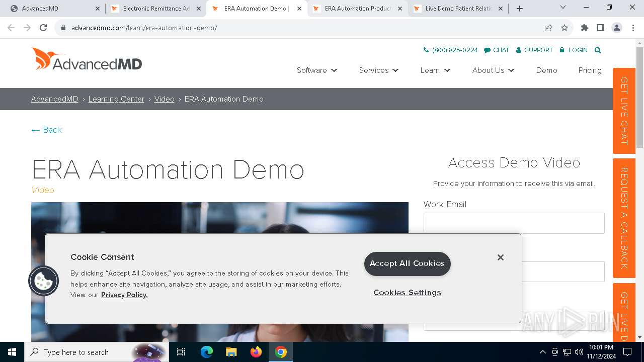Call the (800) 825-0224 phone link
Viewport: 644px width, 362px height.
coord(451,50)
